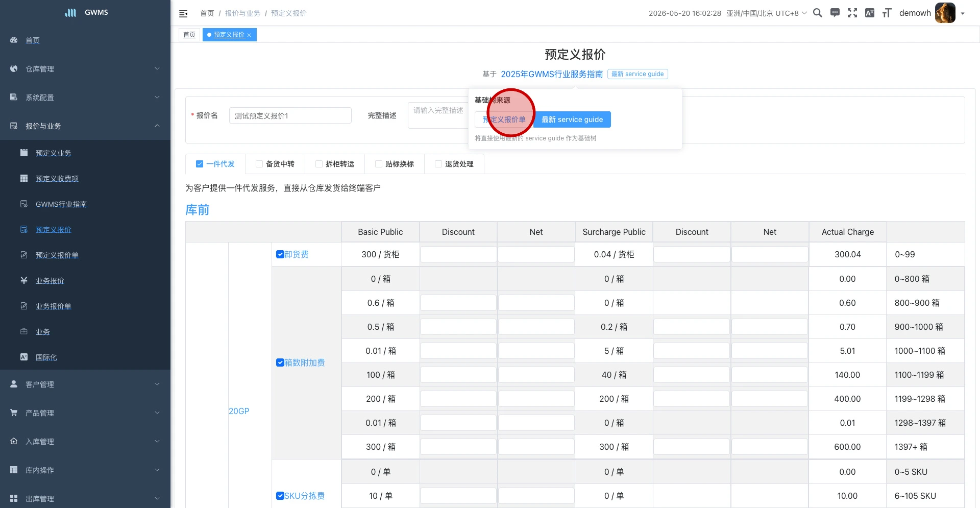Expand the 客户管理 menu chevron
The image size is (980, 508).
coord(157,384)
